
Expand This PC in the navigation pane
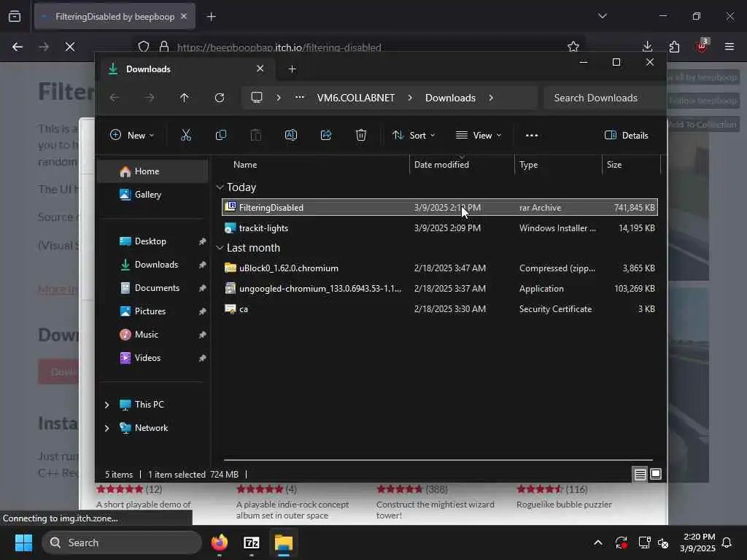coord(107,405)
